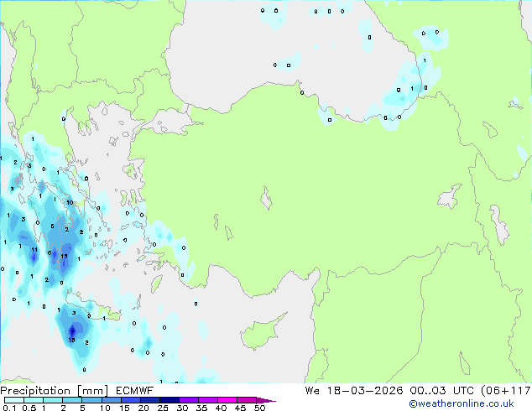Click the 35–40 mm violet legend swatch
Image resolution: width=532 pixels, height=411 pixels.
207,400
